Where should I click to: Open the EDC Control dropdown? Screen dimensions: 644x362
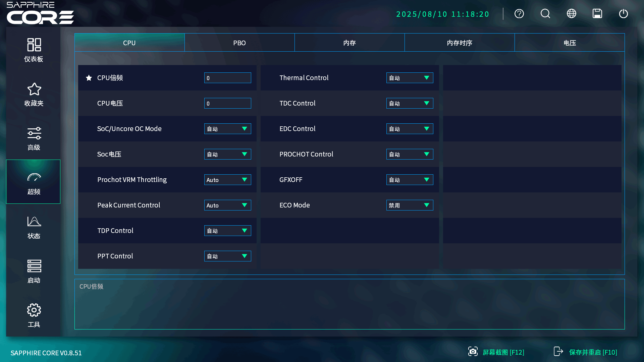[x=410, y=129]
